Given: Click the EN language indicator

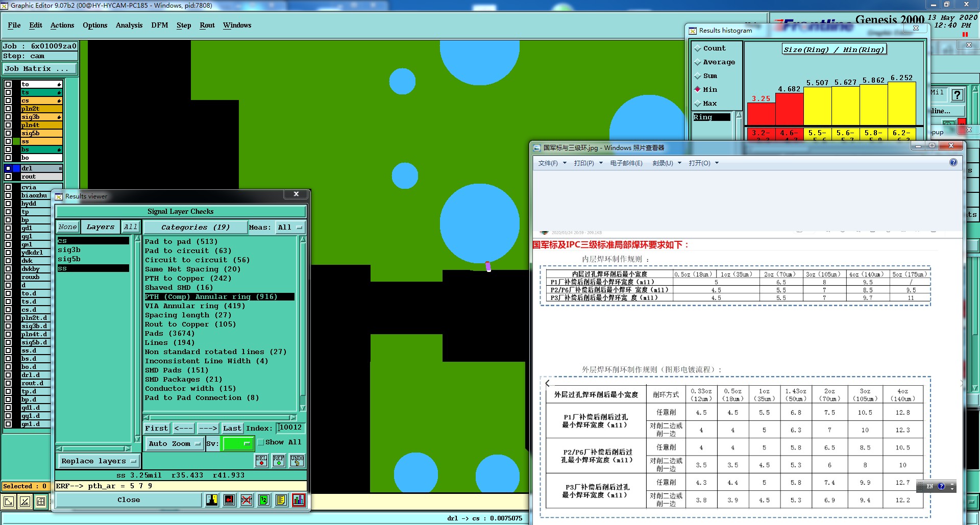Looking at the screenshot, I should (x=930, y=486).
